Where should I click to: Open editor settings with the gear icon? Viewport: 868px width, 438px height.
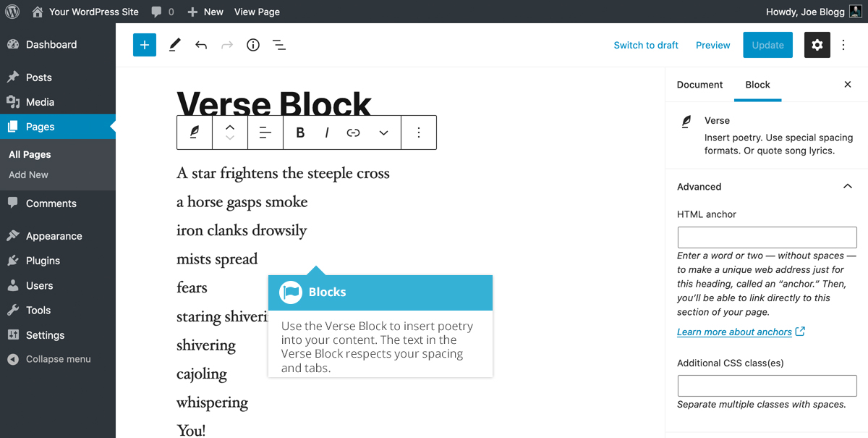pos(817,45)
